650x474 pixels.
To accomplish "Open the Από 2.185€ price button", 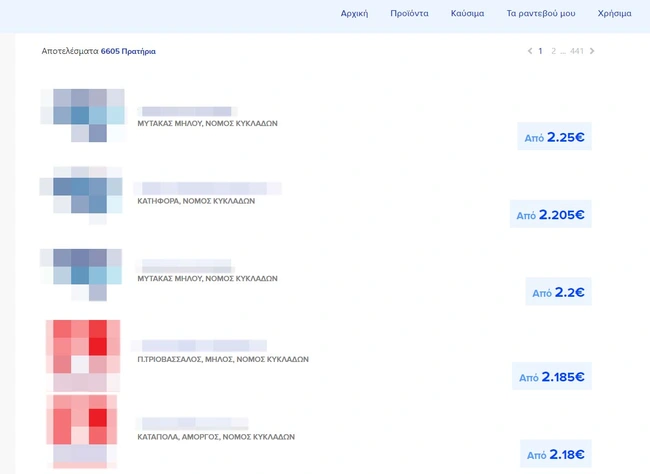I will pos(551,377).
